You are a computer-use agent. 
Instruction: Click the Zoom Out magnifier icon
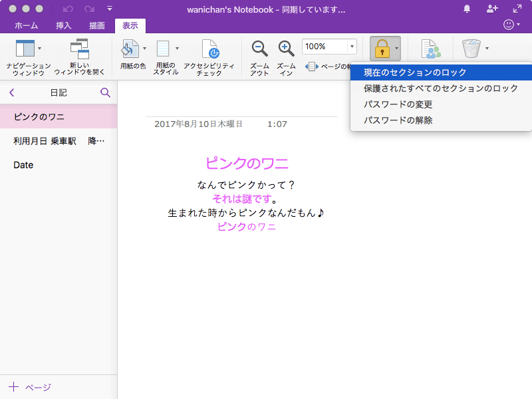[x=259, y=48]
